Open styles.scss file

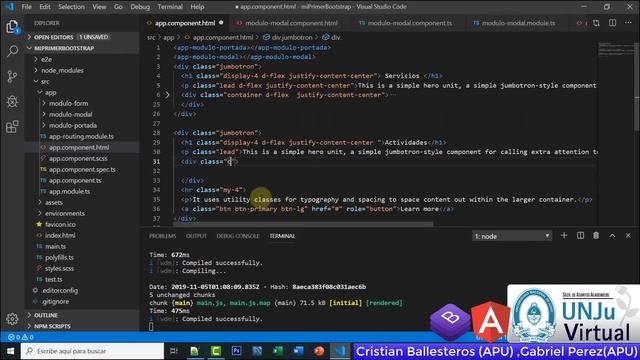pos(82,269)
